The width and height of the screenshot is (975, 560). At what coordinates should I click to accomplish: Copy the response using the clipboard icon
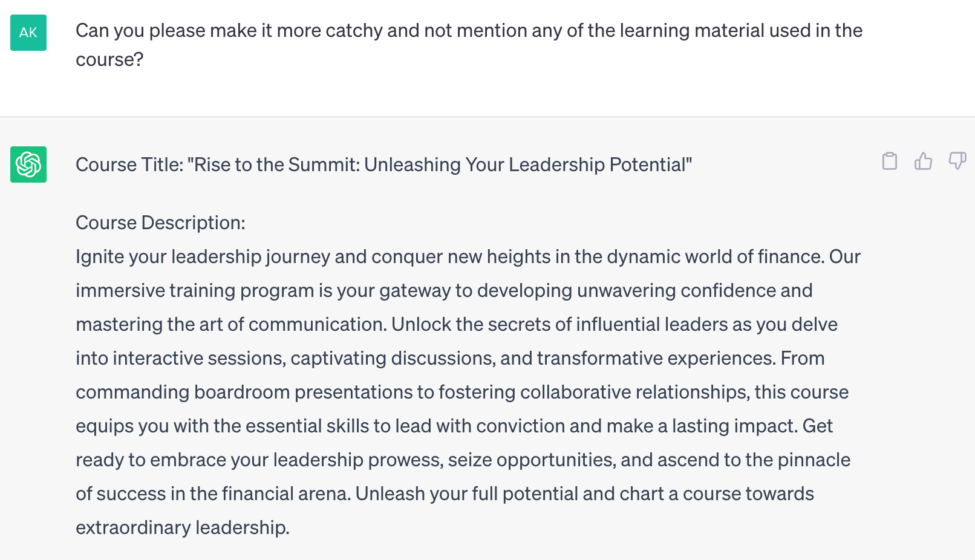coord(889,161)
